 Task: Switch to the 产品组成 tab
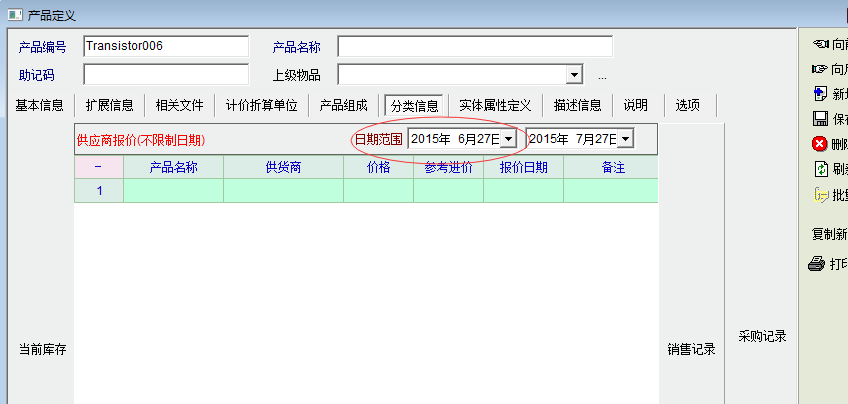point(343,105)
